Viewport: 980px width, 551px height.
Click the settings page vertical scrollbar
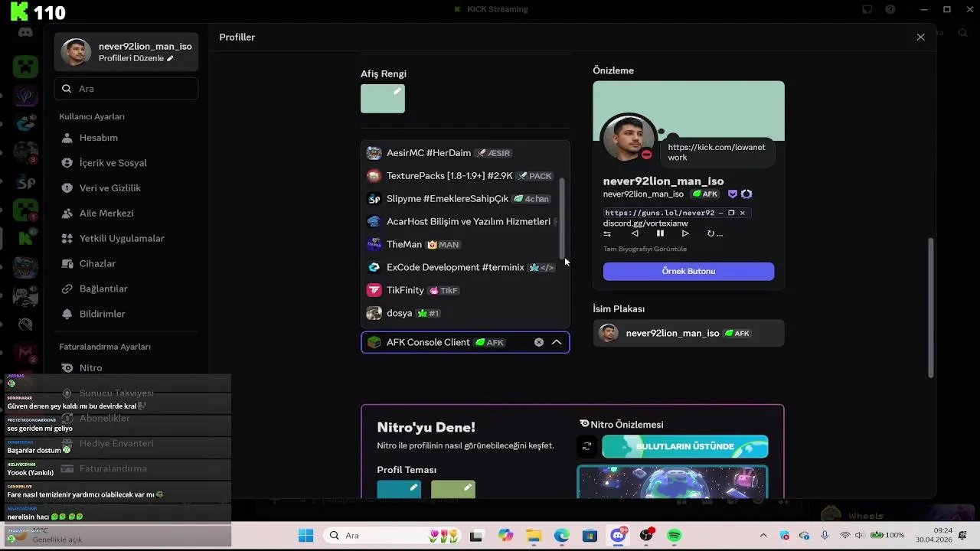click(931, 308)
